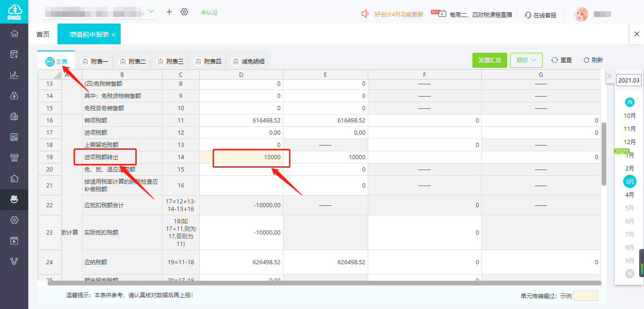Viewport: 644px width, 309px height.
Task: Select the 主表 tab
Action: point(57,61)
